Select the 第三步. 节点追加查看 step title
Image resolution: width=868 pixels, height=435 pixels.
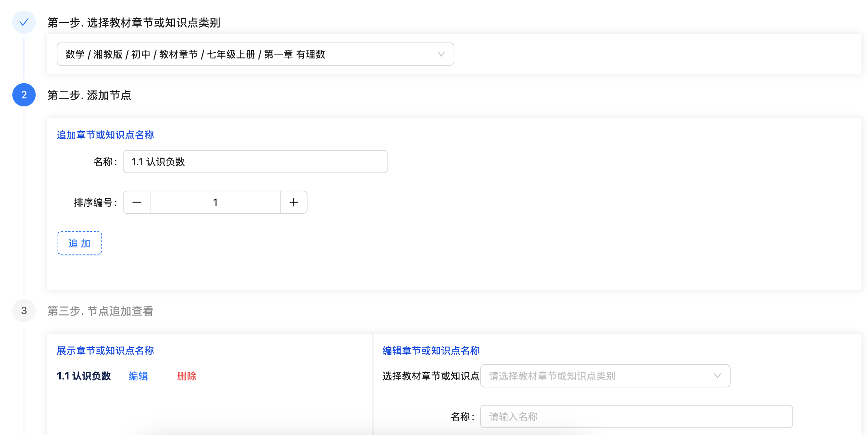point(100,311)
